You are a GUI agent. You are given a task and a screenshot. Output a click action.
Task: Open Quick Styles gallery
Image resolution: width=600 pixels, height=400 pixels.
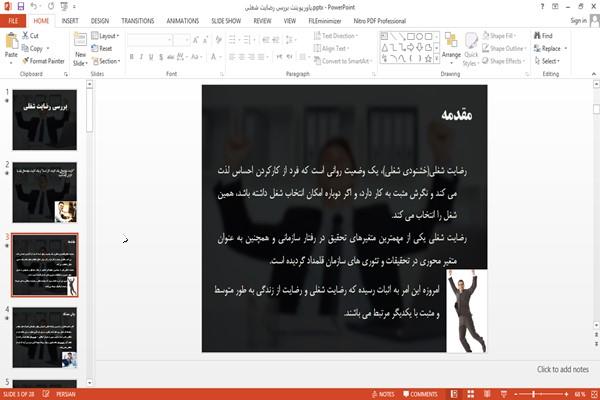pyautogui.click(x=471, y=49)
